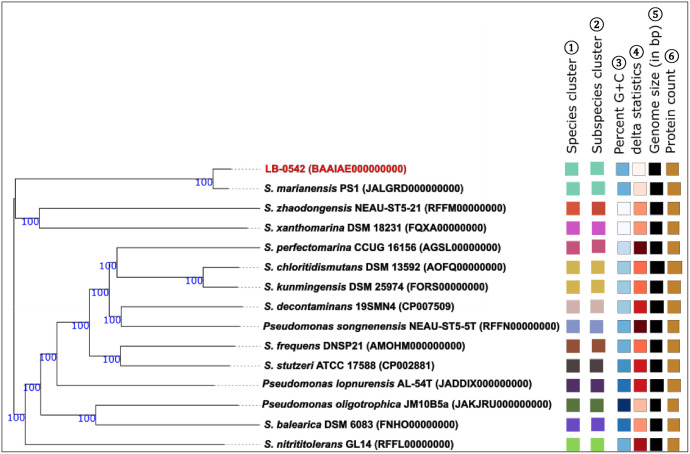690x454 pixels.
Task: Click the Species cluster column header
Action: (x=572, y=107)
